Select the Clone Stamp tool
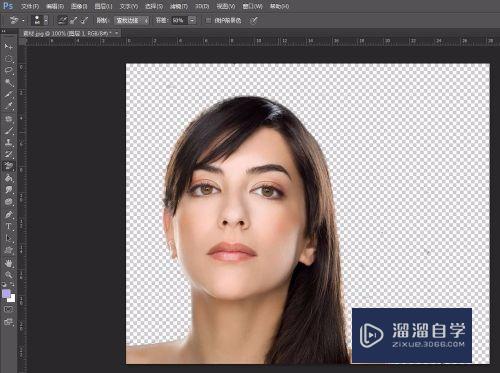Screen dimensions: 500x373 coord(9,142)
